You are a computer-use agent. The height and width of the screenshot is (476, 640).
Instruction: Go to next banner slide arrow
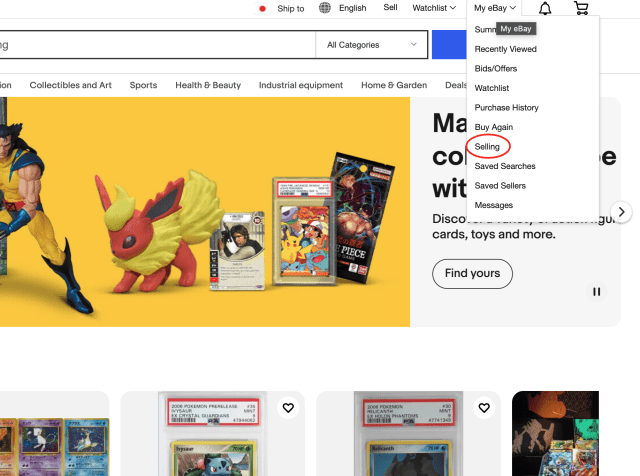tap(622, 212)
